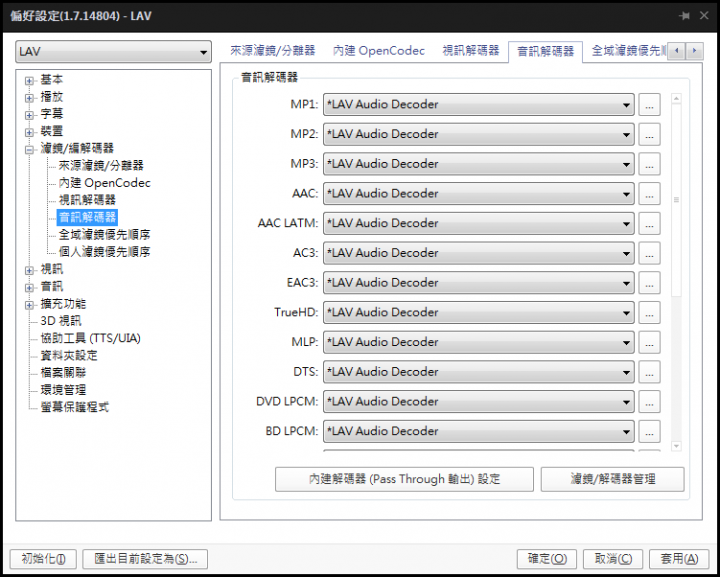Image resolution: width=720 pixels, height=577 pixels.
Task: Expand the 基本 tree node
Action: point(29,81)
